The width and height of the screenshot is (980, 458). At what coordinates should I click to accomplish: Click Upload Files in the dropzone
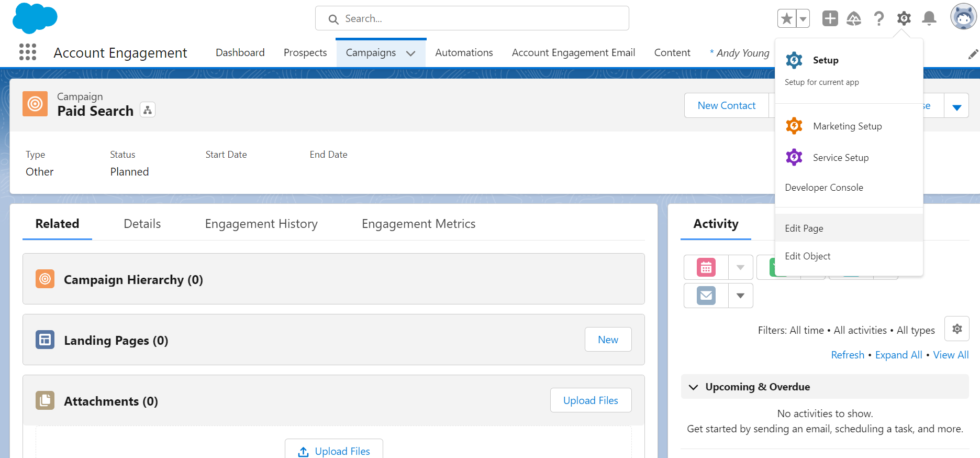click(x=334, y=451)
